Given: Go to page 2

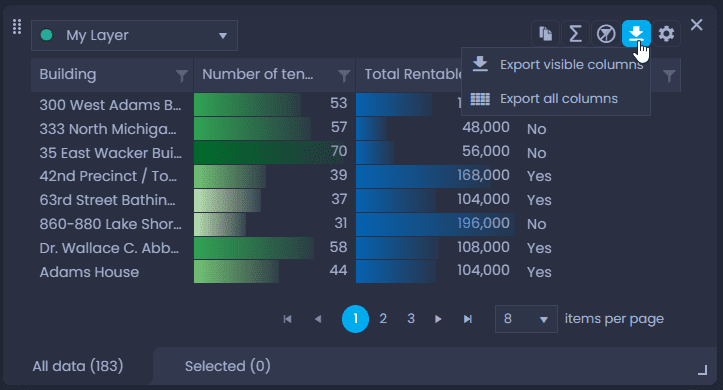Looking at the screenshot, I should [x=383, y=319].
